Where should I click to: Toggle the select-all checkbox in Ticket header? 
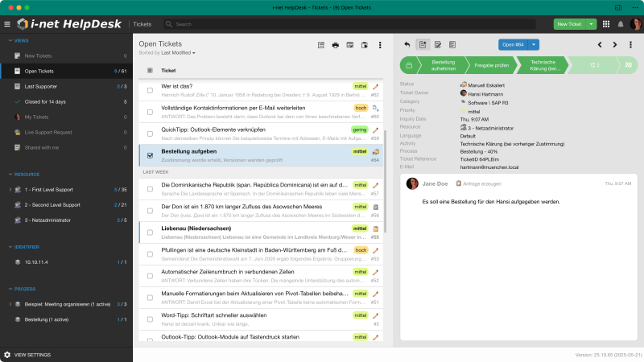[x=150, y=70]
